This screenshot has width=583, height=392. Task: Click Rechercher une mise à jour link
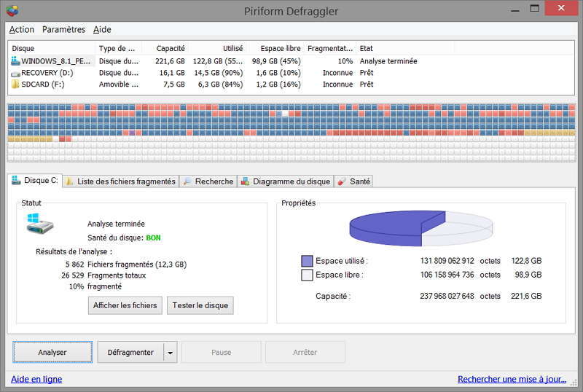point(512,379)
